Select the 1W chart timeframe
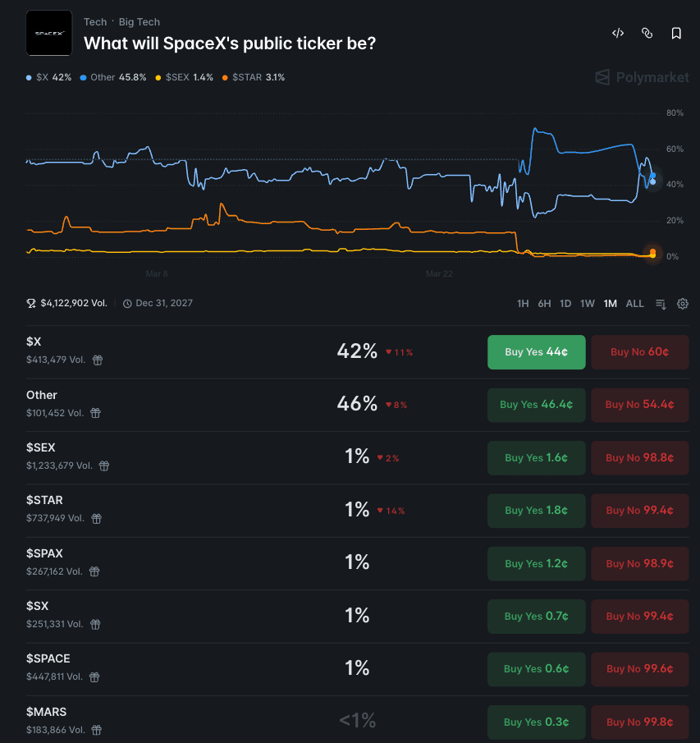This screenshot has height=743, width=700. 588,304
